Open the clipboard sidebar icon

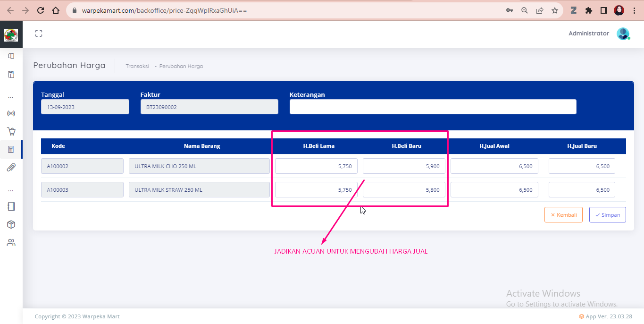click(11, 75)
